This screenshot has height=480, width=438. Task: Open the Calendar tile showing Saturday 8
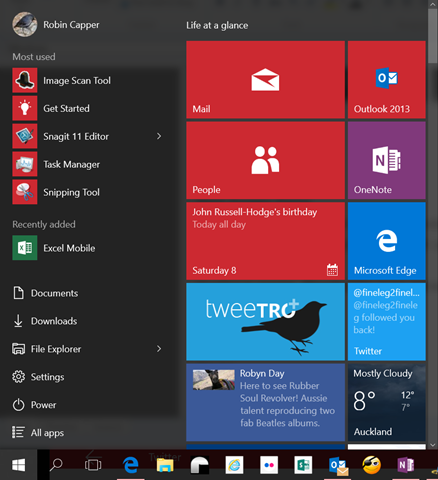coord(265,241)
